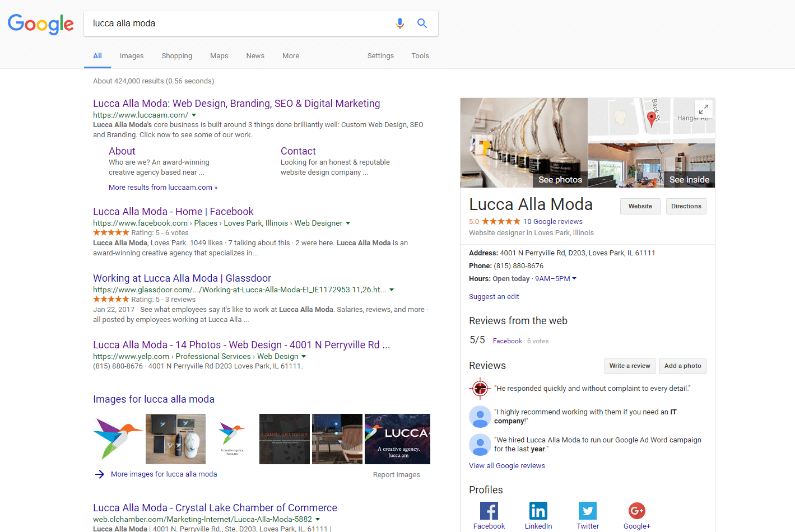Click avatar beside 'We hired Lucca' review
The image size is (795, 532).
(480, 444)
